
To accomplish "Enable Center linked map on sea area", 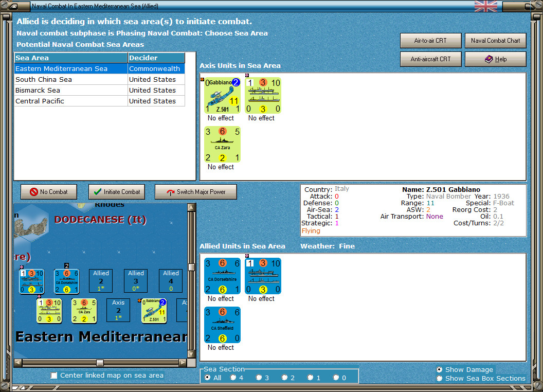I will point(53,376).
